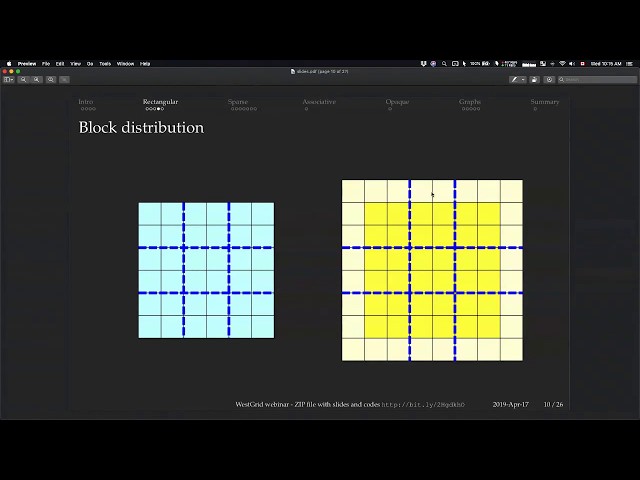Viewport: 640px width, 480px height.
Task: Click the bit.ly link in slide footer
Action: pos(423,404)
